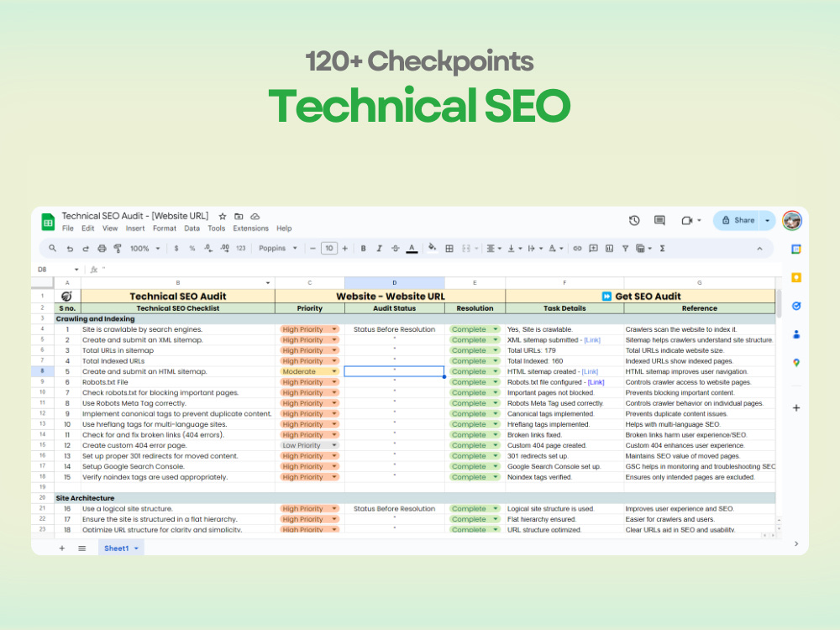Open Moderate priority dropdown for HTML sitemap
The image size is (840, 630).
[334, 371]
